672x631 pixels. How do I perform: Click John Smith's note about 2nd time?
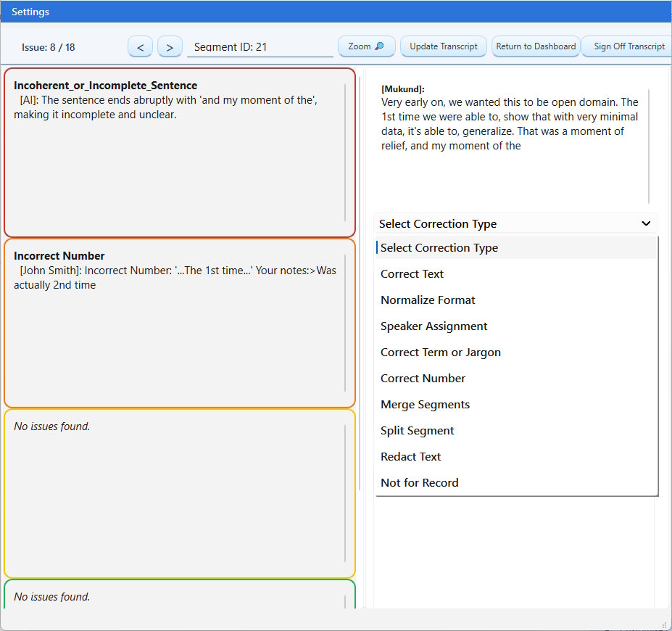175,278
